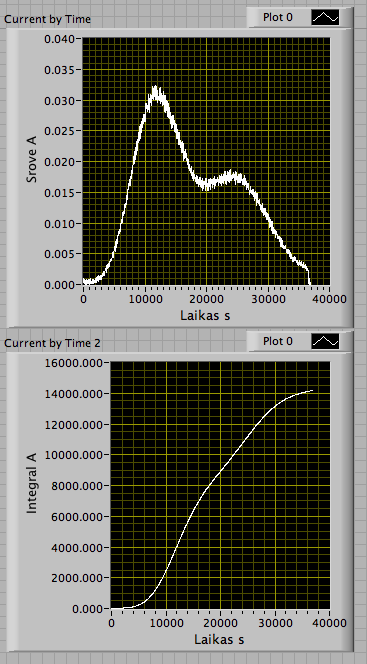The height and width of the screenshot is (664, 367).
Task: Click 2000.000 tick label on bottom graph
Action: [77, 578]
